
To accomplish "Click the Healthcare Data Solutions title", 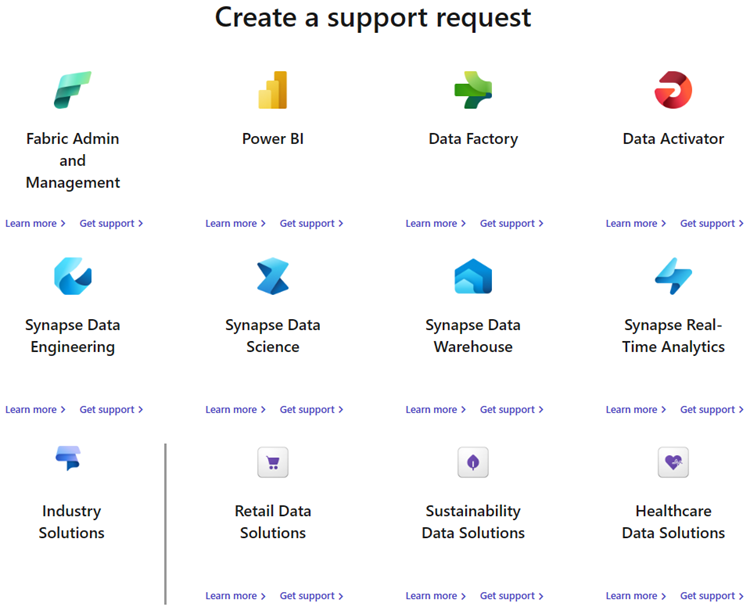I will point(673,522).
